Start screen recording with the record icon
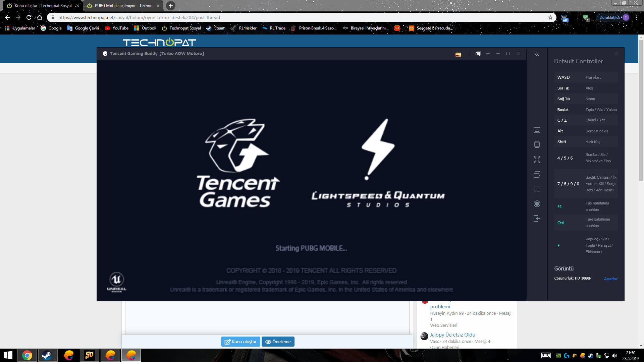The image size is (644, 362). 537,204
